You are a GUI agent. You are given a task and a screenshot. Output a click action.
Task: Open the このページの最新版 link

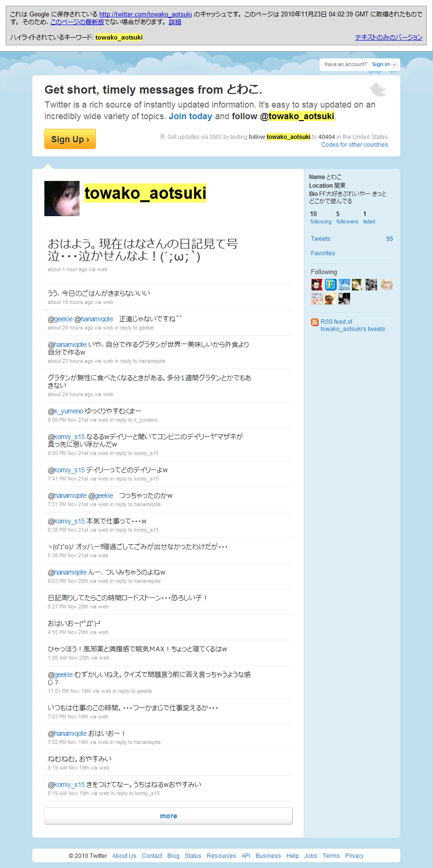(77, 22)
